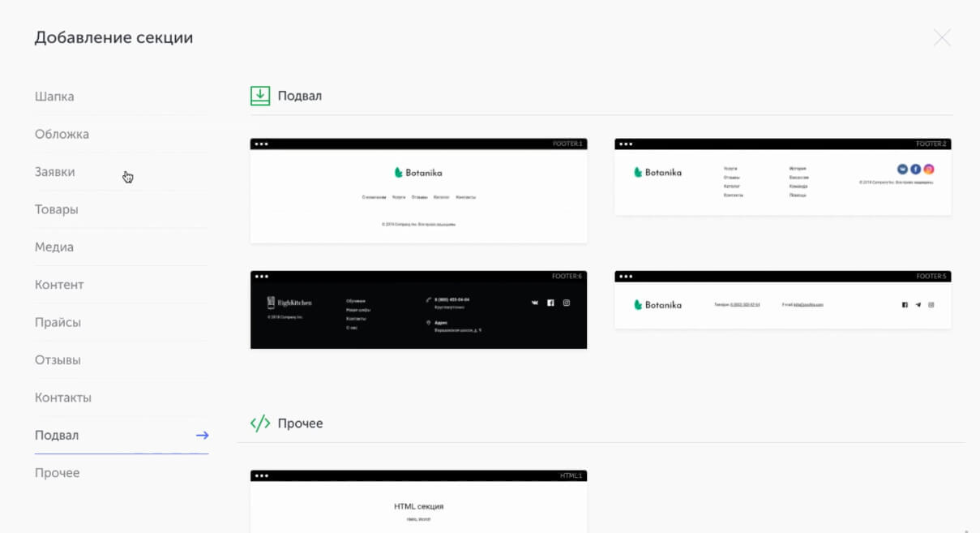Click the 'Добавление секции' dialog title
Image resolution: width=980 pixels, height=533 pixels.
[x=113, y=37]
